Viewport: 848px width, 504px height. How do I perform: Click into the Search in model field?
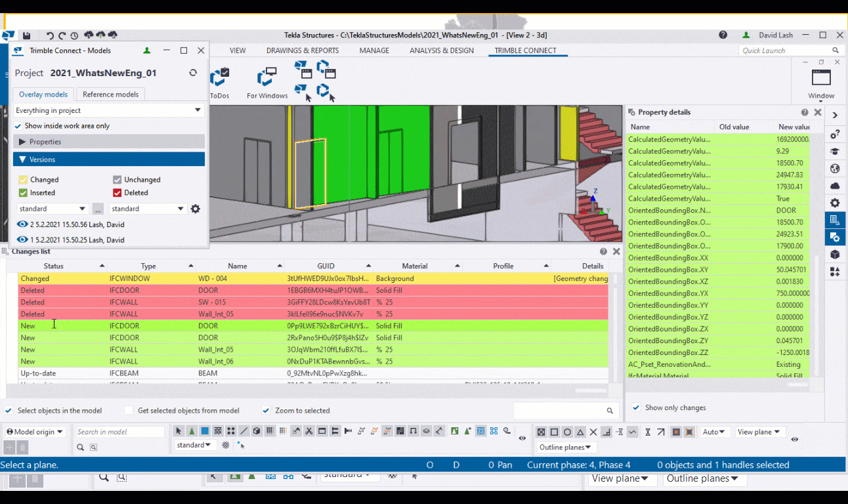coord(119,432)
